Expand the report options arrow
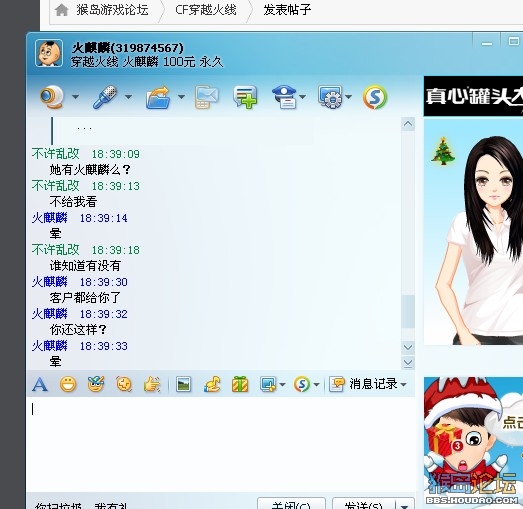This screenshot has height=509, width=523. [303, 97]
